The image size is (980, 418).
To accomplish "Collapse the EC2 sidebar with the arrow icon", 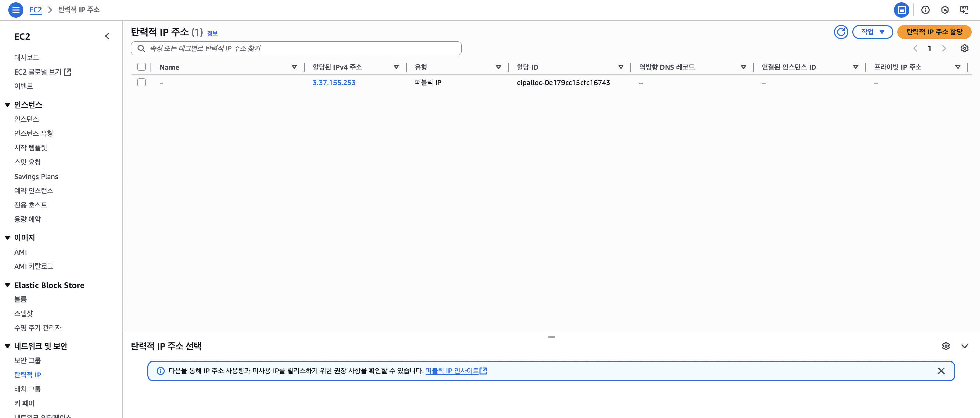I will click(107, 36).
